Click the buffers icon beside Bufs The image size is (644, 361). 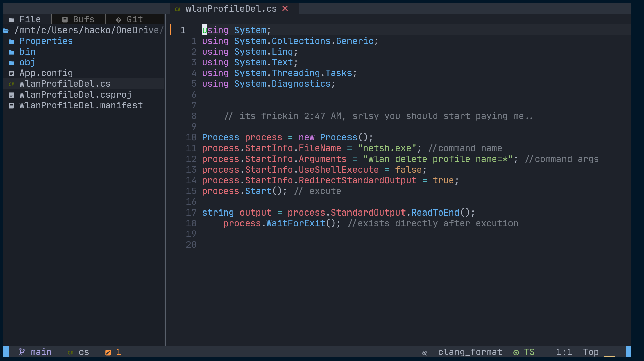click(x=65, y=20)
